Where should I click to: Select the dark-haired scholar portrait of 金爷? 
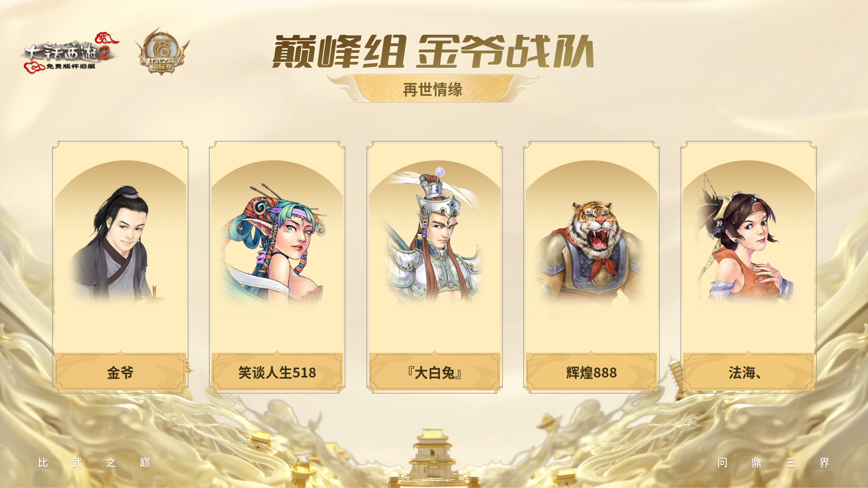tap(114, 244)
